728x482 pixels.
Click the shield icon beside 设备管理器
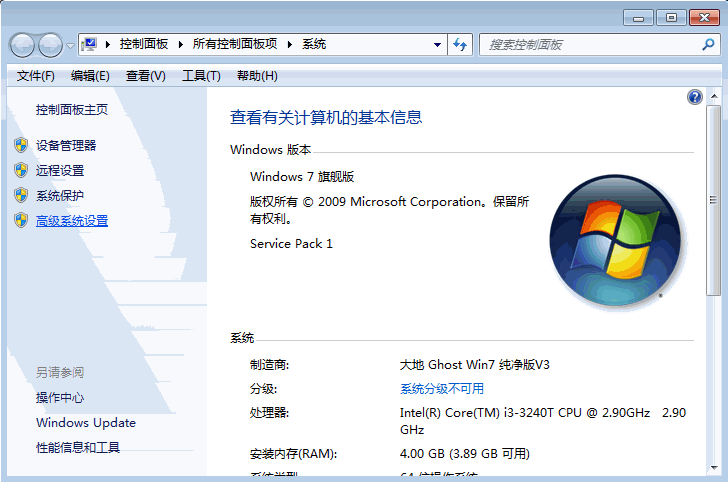pos(21,145)
